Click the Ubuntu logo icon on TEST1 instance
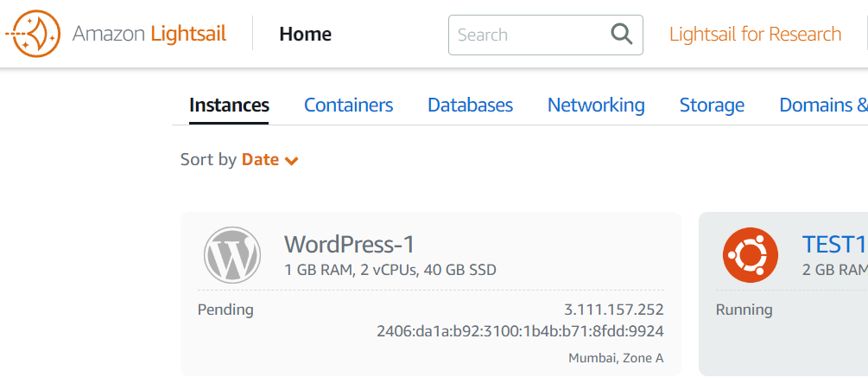 coord(751,255)
